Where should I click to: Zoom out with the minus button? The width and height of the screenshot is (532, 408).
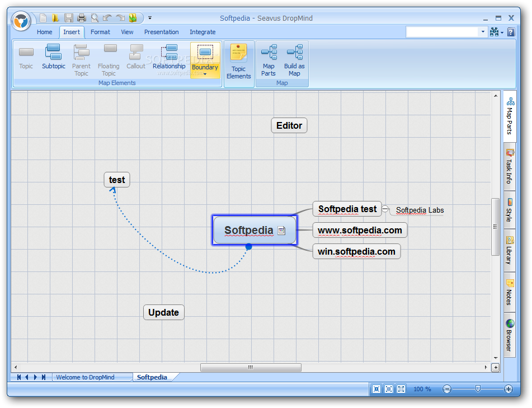click(447, 389)
